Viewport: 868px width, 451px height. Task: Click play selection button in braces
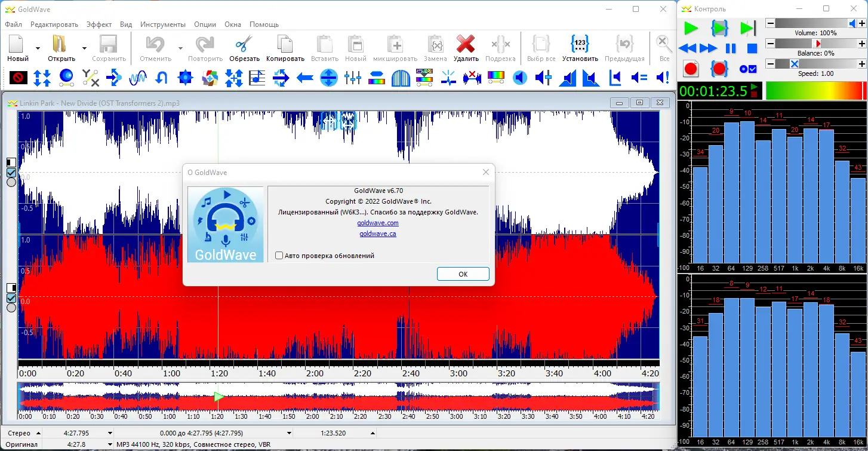(719, 28)
